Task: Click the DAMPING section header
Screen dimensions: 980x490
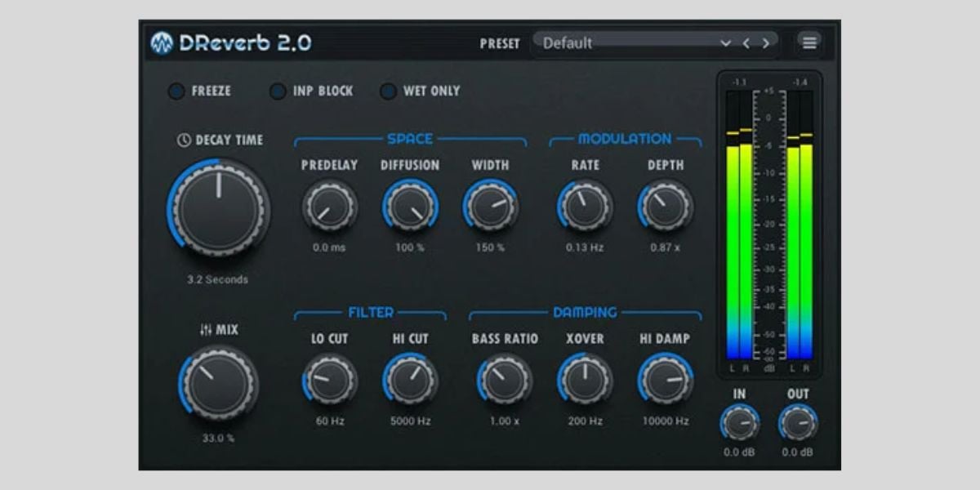Action: (x=585, y=312)
